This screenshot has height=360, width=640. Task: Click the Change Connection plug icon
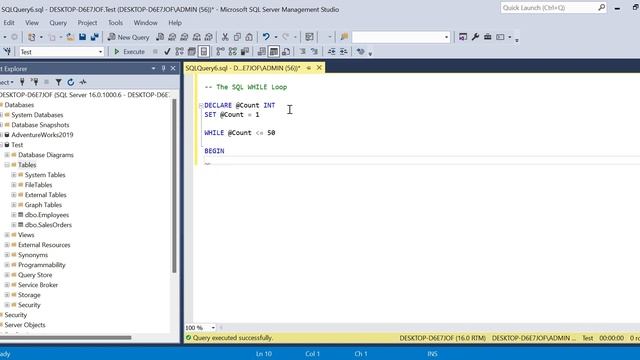click(x=7, y=52)
